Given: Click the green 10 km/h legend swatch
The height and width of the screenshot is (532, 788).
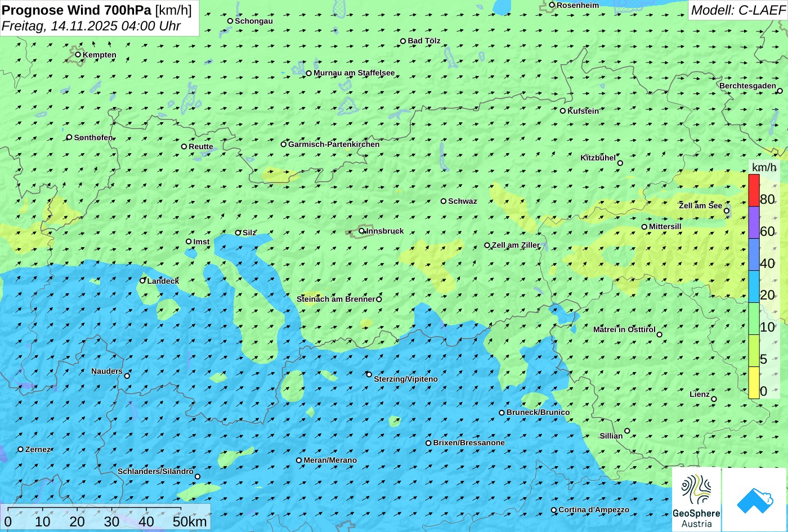Looking at the screenshot, I should click(x=754, y=319).
